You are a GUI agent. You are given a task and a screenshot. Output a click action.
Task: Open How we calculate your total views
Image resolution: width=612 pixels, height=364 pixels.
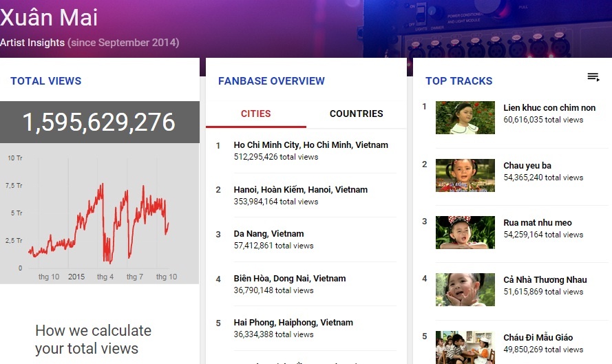click(x=93, y=339)
